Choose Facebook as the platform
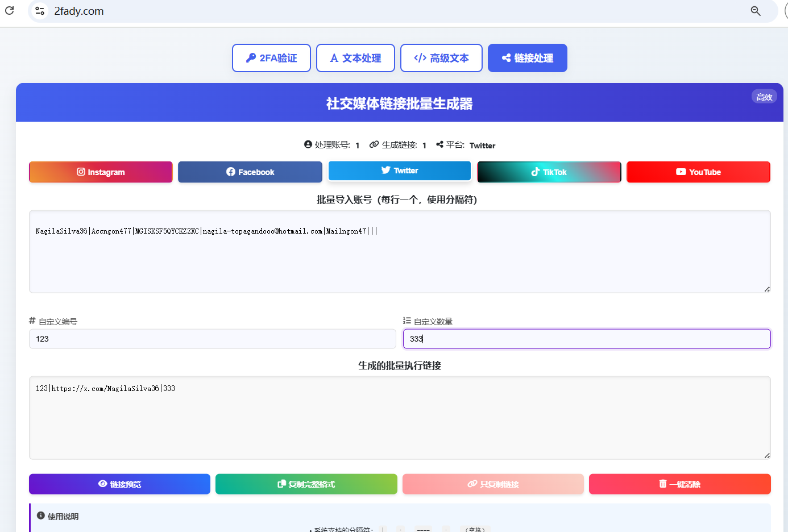The image size is (788, 532). coord(250,172)
